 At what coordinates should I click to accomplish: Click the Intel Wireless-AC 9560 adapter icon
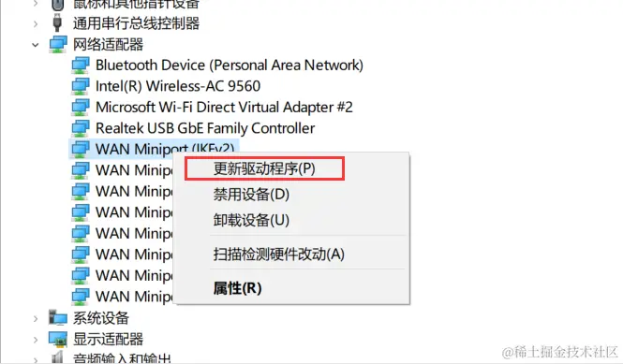81,86
